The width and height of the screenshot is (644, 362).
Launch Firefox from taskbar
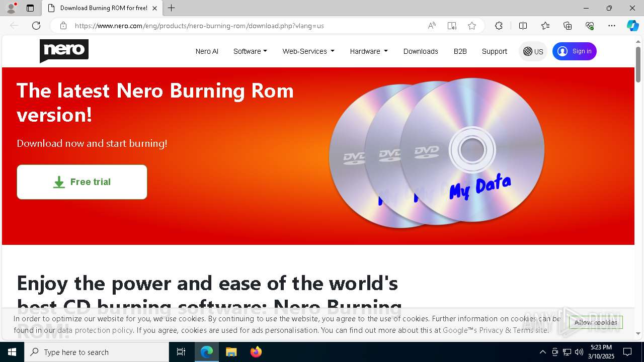pos(256,352)
